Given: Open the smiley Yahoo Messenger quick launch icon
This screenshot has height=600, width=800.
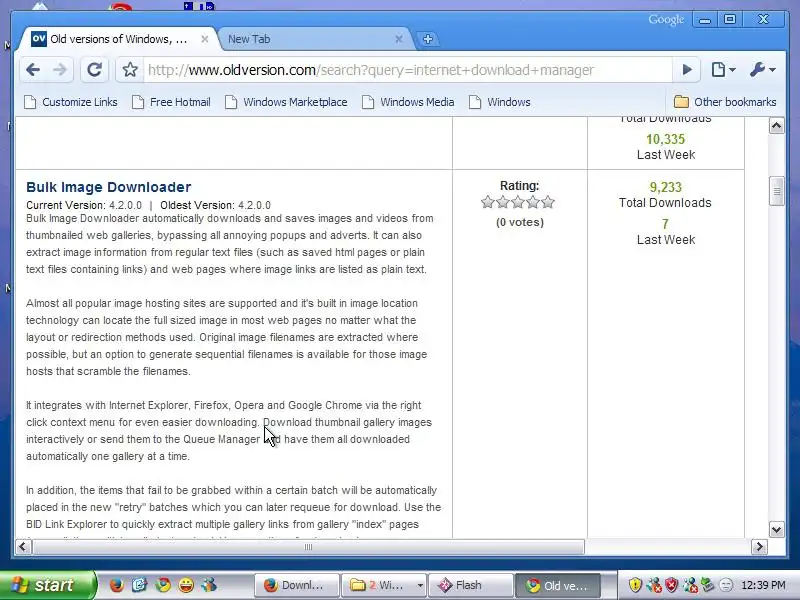Looking at the screenshot, I should tap(186, 585).
